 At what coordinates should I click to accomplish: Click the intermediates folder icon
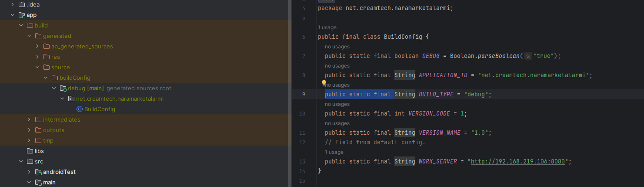(38, 119)
